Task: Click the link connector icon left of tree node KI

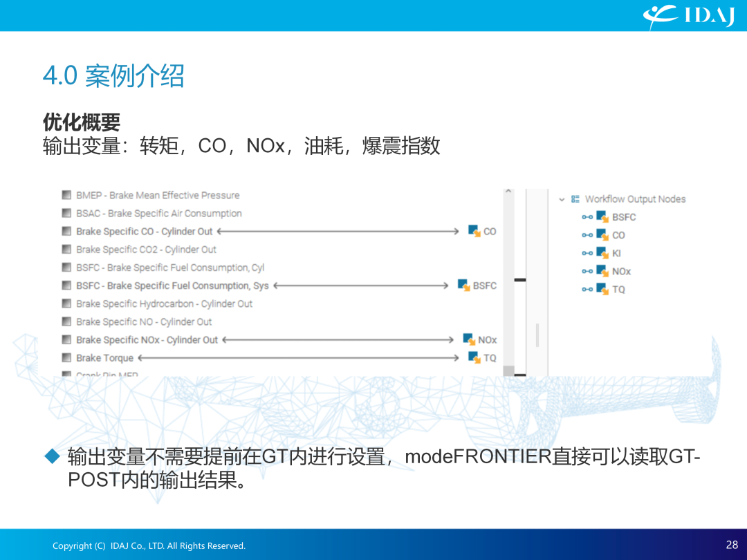Action: [x=587, y=253]
